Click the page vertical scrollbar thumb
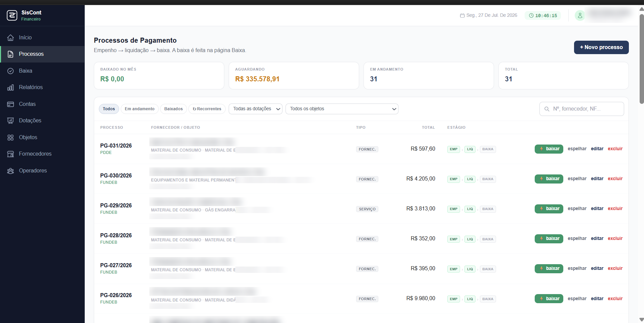Image resolution: width=644 pixels, height=323 pixels. [642, 59]
